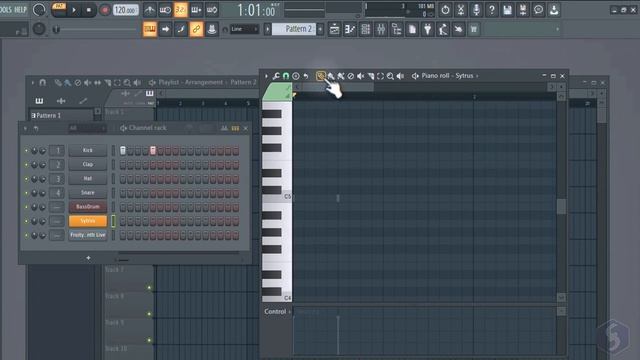Select the Kick channel button
Image resolution: width=640 pixels, height=360 pixels.
click(88, 150)
